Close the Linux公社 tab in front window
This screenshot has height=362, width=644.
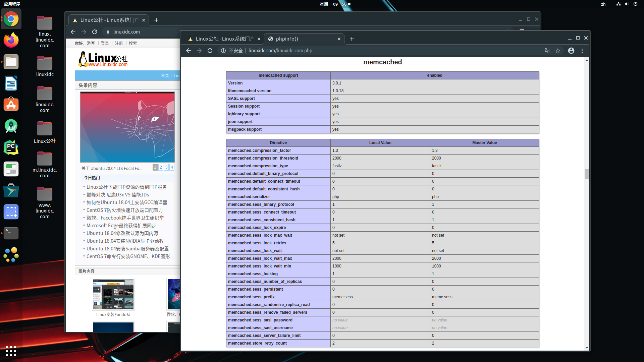(259, 39)
